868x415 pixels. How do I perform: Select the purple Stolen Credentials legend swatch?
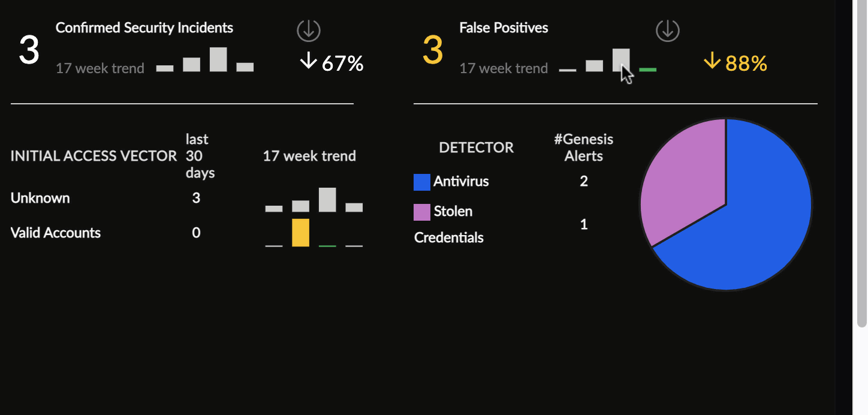coord(422,212)
